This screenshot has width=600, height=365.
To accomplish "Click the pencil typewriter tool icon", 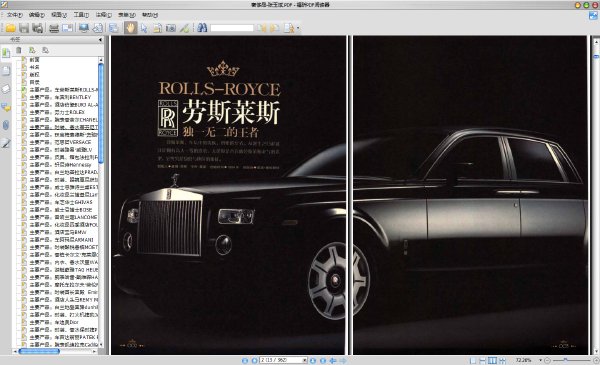I will pos(184,28).
